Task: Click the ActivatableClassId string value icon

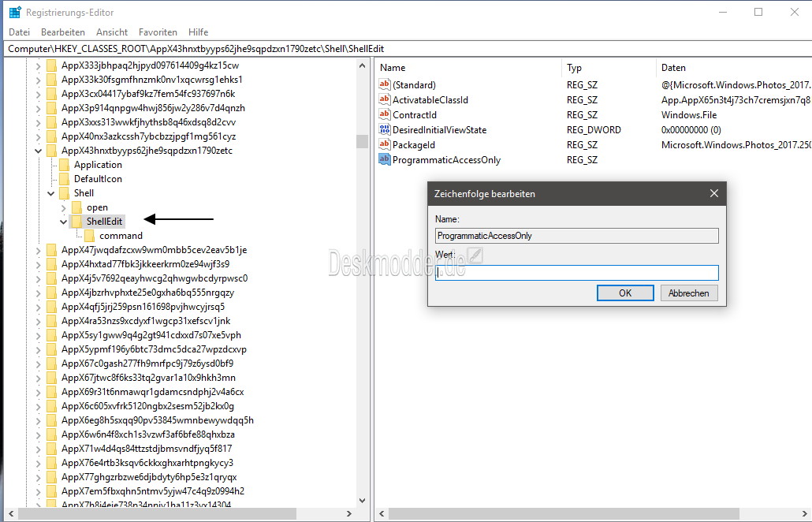Action: coord(384,99)
